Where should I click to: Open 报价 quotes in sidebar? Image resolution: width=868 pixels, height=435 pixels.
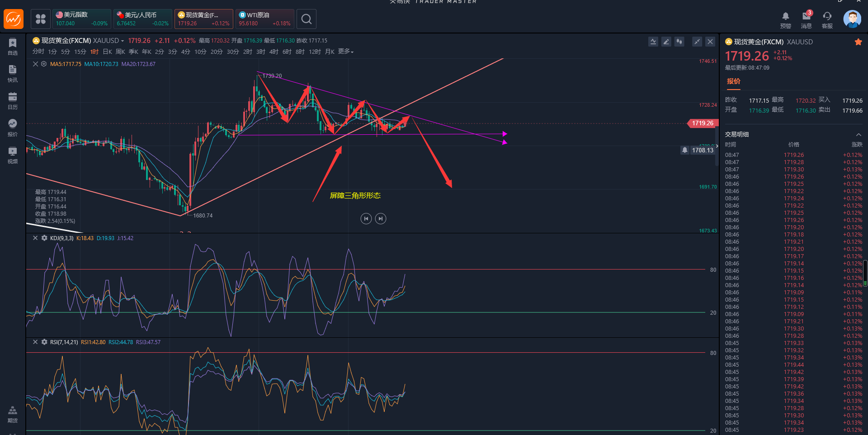(x=13, y=128)
